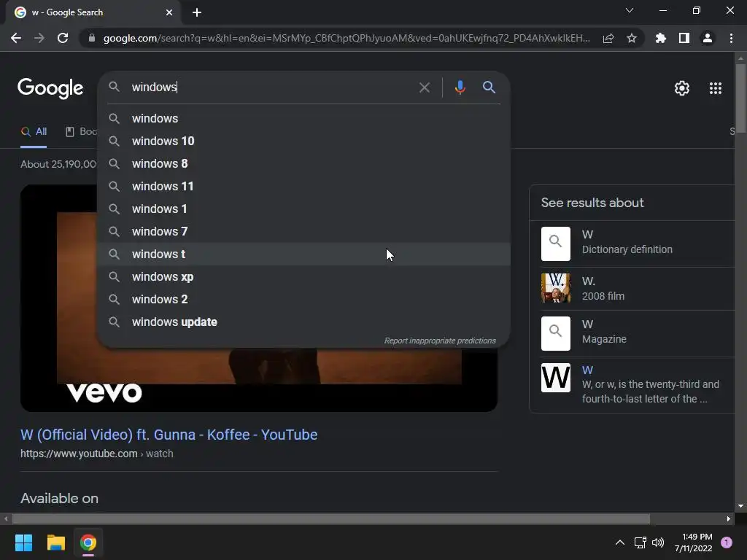Viewport: 747px width, 560px height.
Task: Choose the 'windows update' suggestion
Action: 304,322
